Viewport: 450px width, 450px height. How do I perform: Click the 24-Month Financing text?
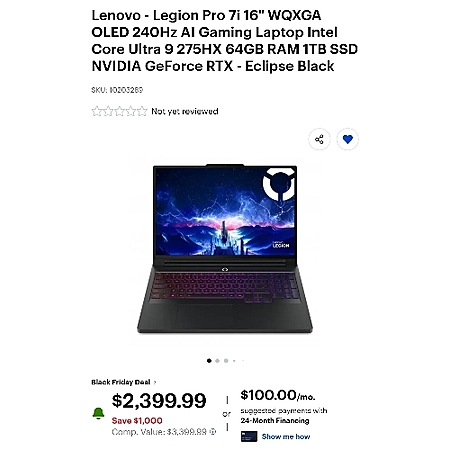275,421
